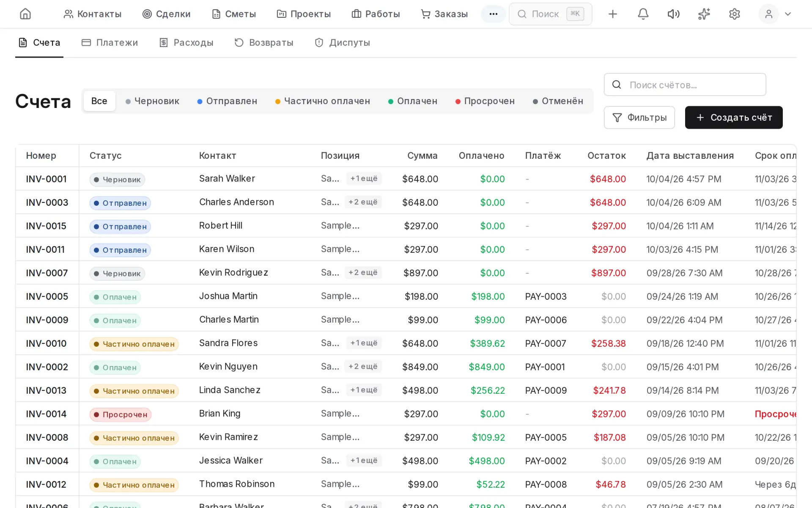The image size is (812, 508).
Task: Switch to the Возвраты tab
Action: coord(263,42)
